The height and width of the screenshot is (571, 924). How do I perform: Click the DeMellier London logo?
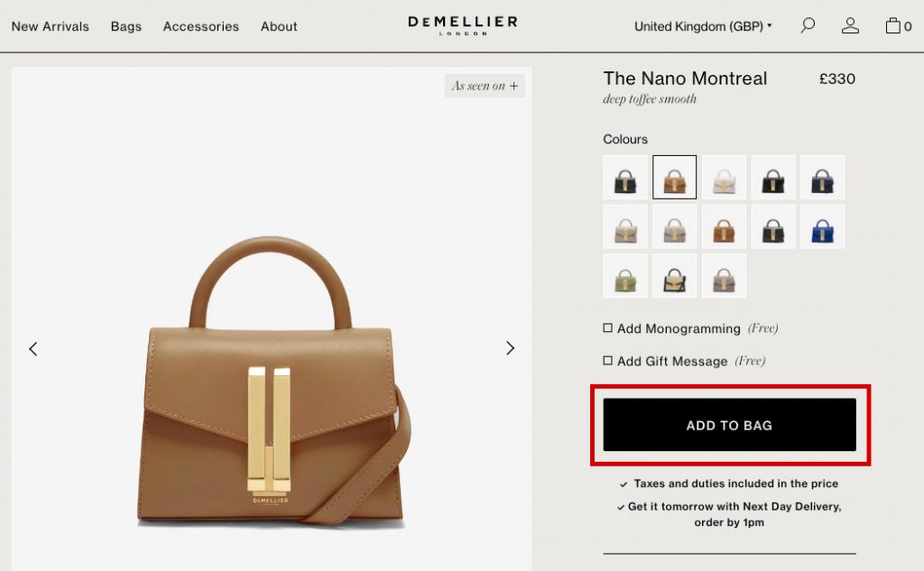click(463, 25)
